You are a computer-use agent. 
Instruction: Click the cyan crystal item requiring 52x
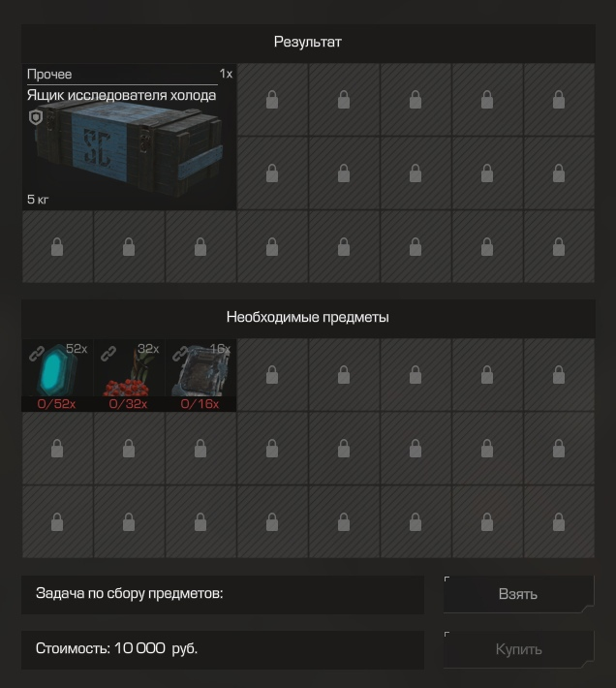(x=57, y=374)
